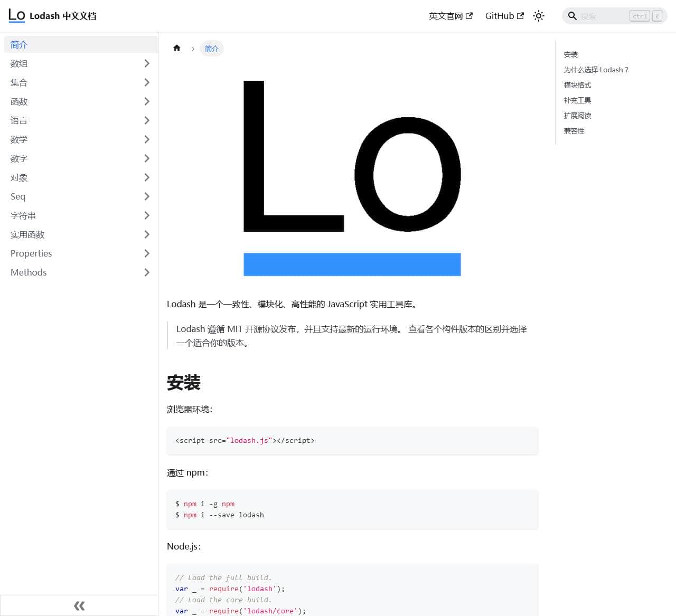The height and width of the screenshot is (616, 676).
Task: Open the Methods sidebar item
Action: click(29, 272)
